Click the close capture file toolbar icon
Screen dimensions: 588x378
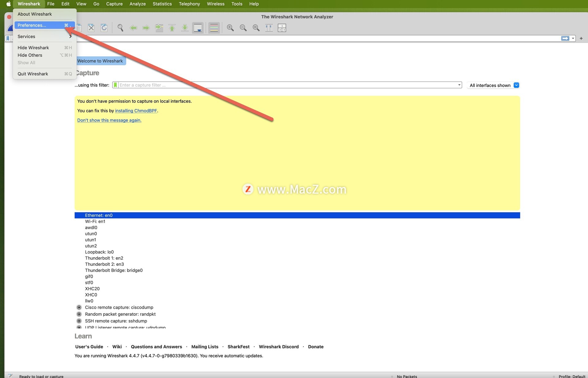91,28
